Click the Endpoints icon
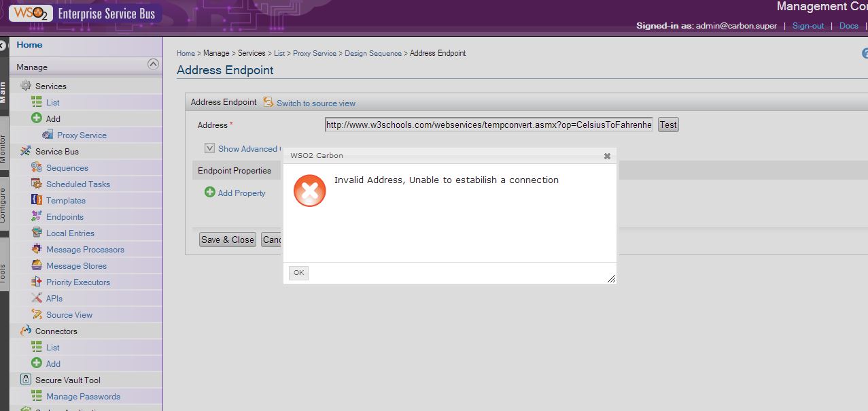The width and height of the screenshot is (868, 411). (x=37, y=216)
